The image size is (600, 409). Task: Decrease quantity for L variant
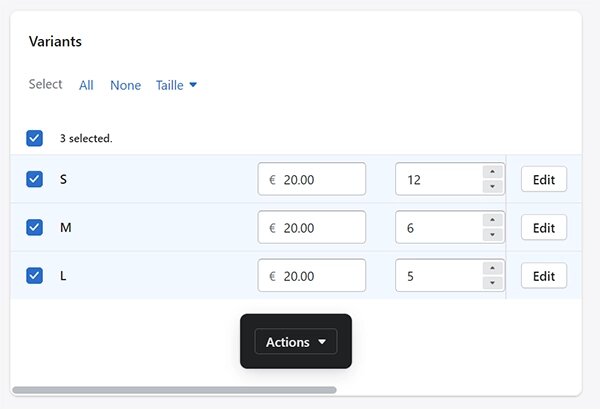[x=492, y=283]
